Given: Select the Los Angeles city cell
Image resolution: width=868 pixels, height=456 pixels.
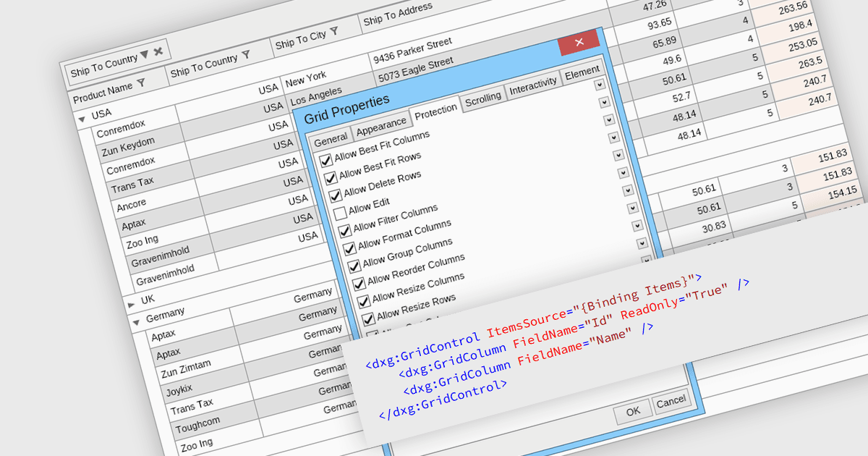Looking at the screenshot, I should [x=315, y=96].
